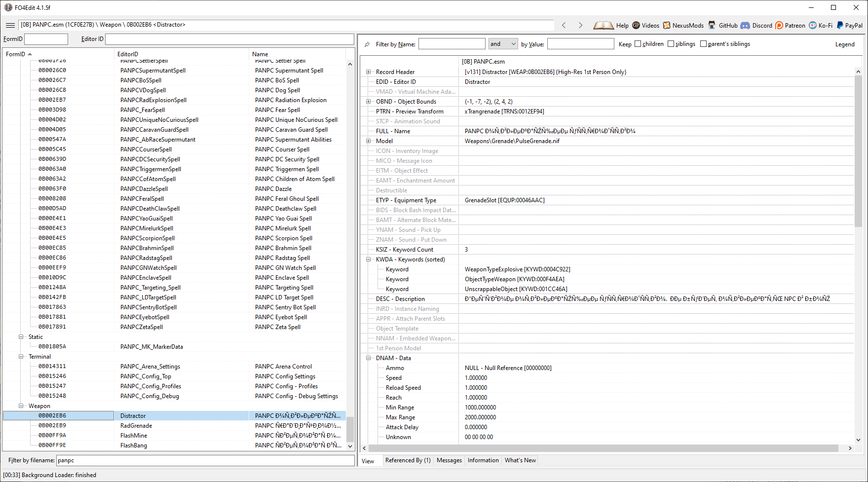
Task: Select the FlashBang weapon record
Action: 174,445
